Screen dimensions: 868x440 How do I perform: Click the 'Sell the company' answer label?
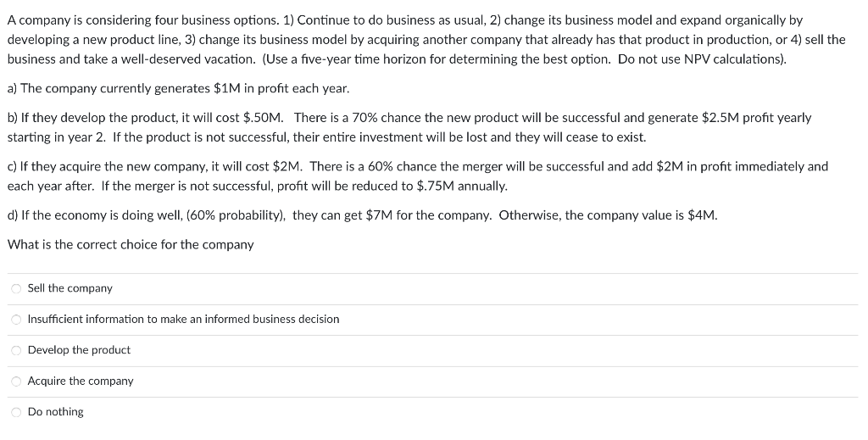70,288
